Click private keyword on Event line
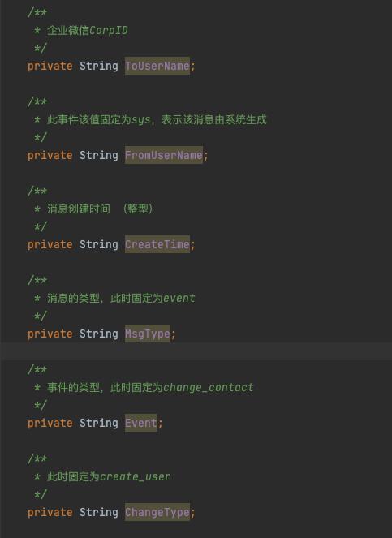 [x=50, y=423]
